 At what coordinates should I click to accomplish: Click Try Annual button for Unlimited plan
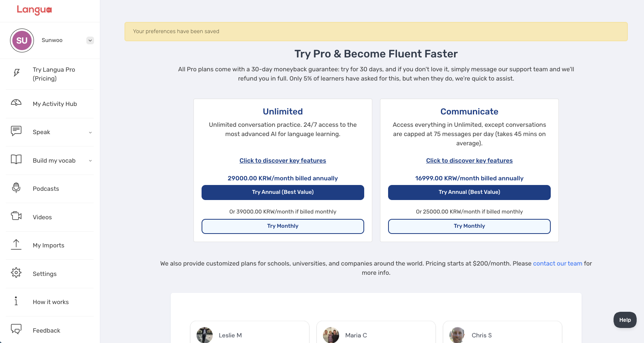coord(282,192)
